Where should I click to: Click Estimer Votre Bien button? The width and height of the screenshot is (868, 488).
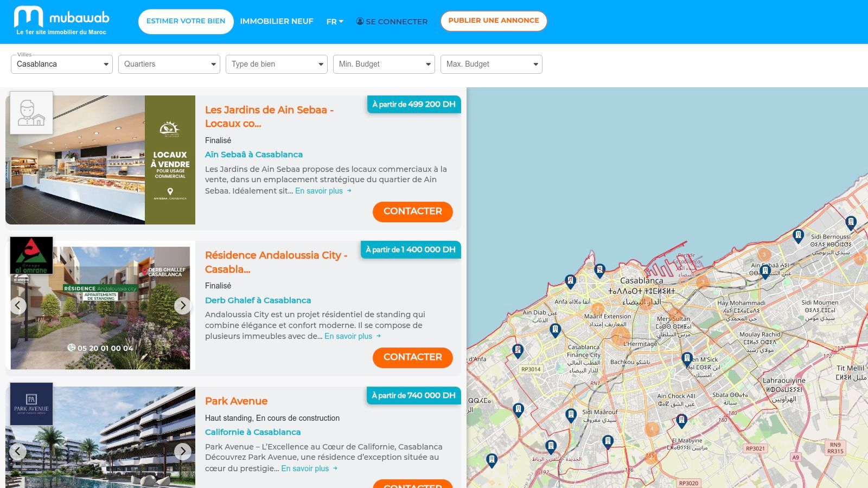tap(186, 21)
